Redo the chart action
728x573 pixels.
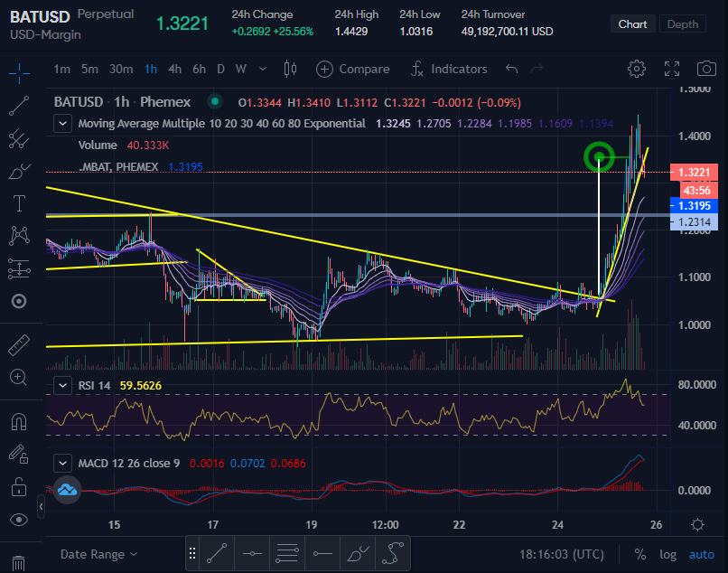click(x=537, y=69)
